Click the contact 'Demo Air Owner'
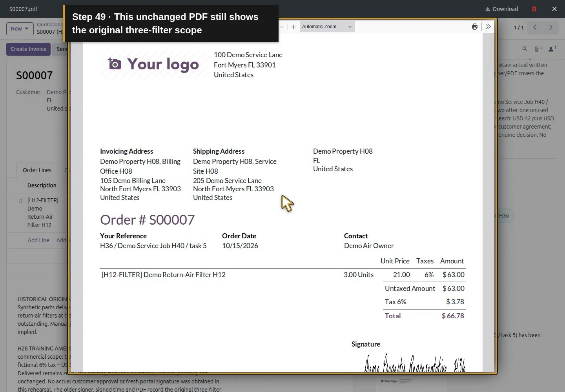 tap(369, 246)
